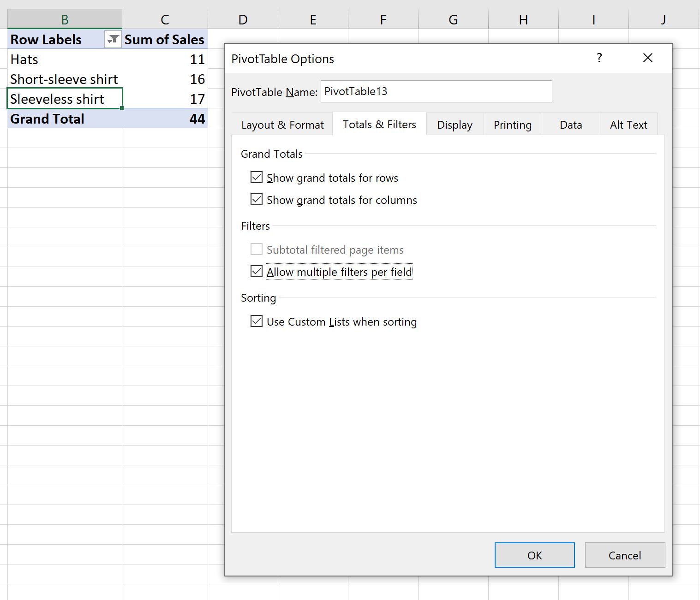Select column H header
Viewport: 700px width, 600px height.
523,19
